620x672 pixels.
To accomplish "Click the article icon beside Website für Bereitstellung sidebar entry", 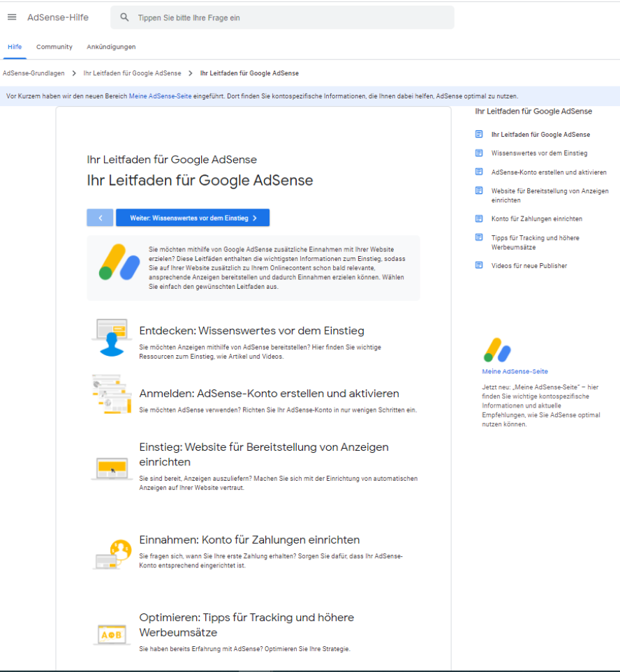I will tap(479, 191).
